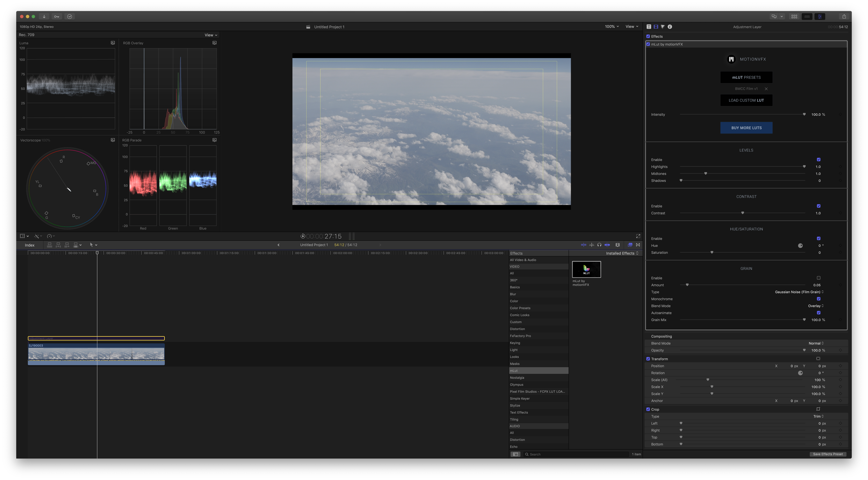Toggle the browser grid icon in toolbar
This screenshot has width=868, height=480.
794,17
